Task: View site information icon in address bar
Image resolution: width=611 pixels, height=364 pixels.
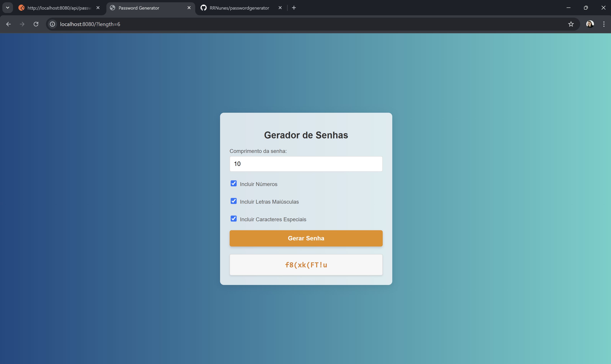Action: (52, 24)
